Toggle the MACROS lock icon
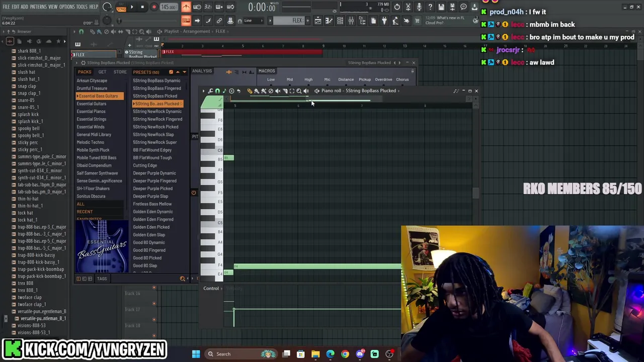The image size is (644, 362). 413,71
